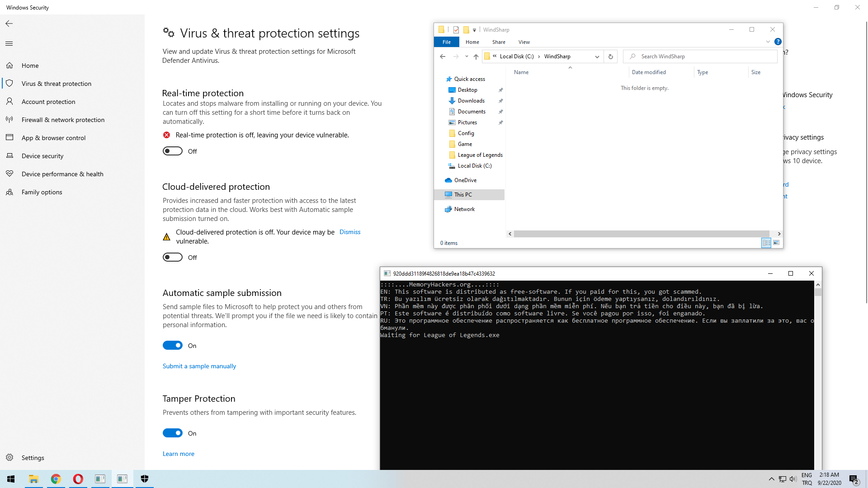Click Submit a sample manually link
Screen dimensions: 868x488
click(x=199, y=366)
